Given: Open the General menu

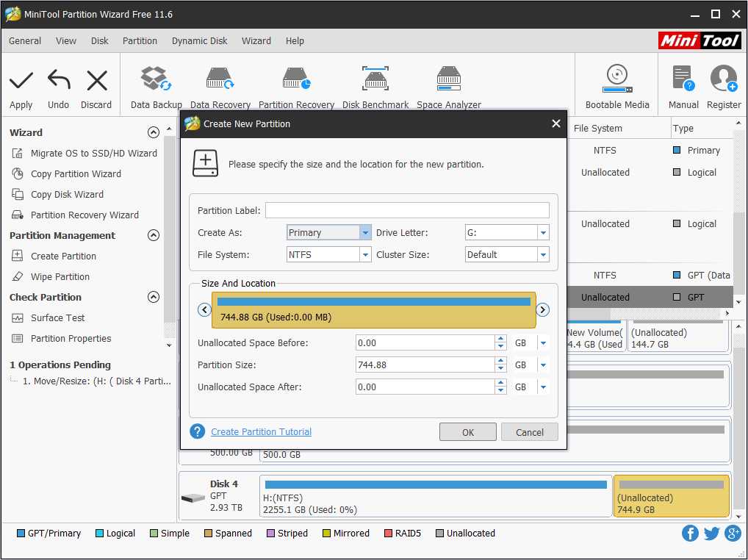Looking at the screenshot, I should click(x=25, y=41).
